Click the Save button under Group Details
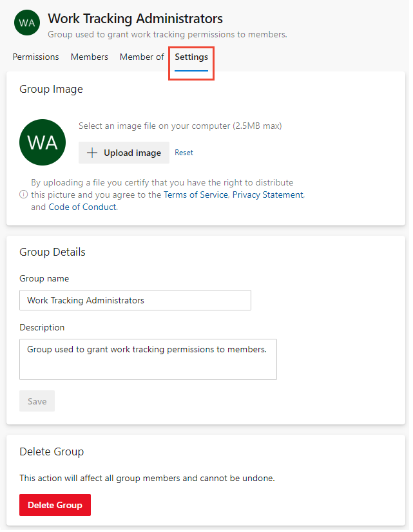413x532 pixels. point(37,401)
